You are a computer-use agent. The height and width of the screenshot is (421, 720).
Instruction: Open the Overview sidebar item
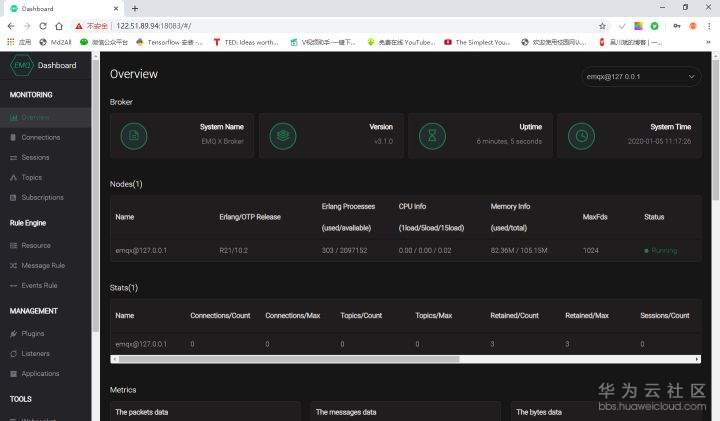tap(45, 117)
